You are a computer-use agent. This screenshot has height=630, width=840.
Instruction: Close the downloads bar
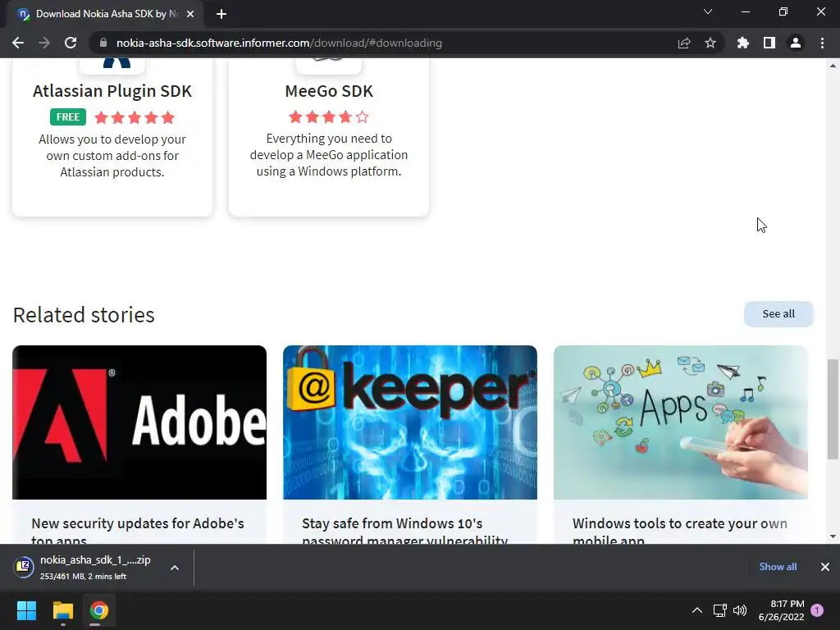tap(825, 567)
